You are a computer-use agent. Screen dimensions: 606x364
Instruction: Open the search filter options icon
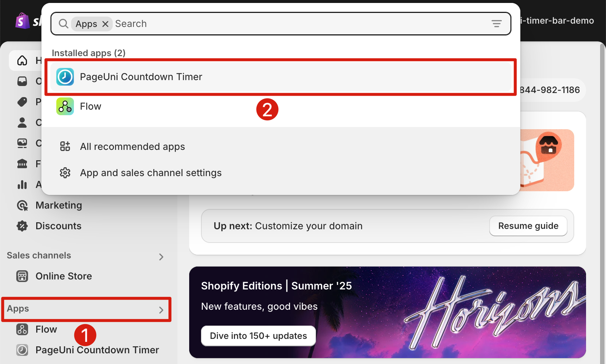497,24
